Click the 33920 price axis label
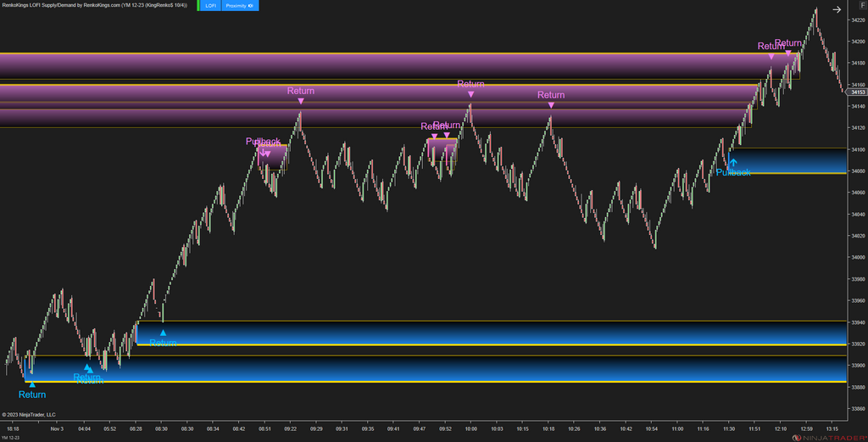Screen dimensions: 868x442 [x=858, y=344]
